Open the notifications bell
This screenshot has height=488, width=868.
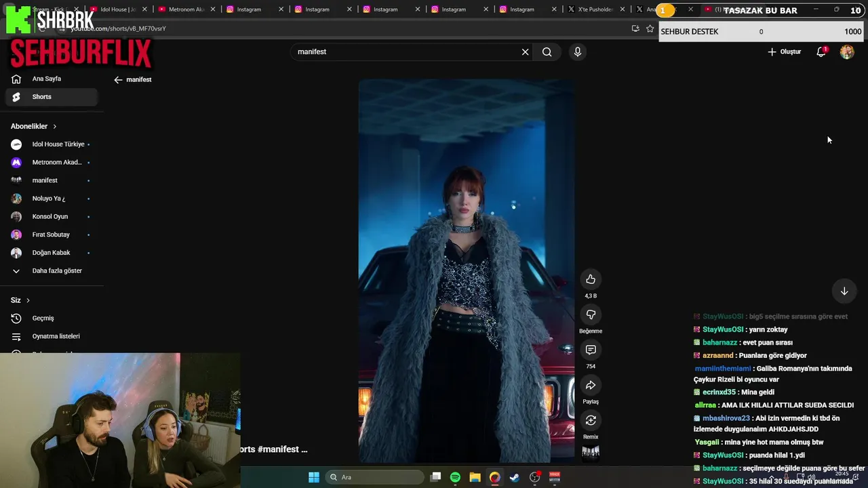[821, 52]
